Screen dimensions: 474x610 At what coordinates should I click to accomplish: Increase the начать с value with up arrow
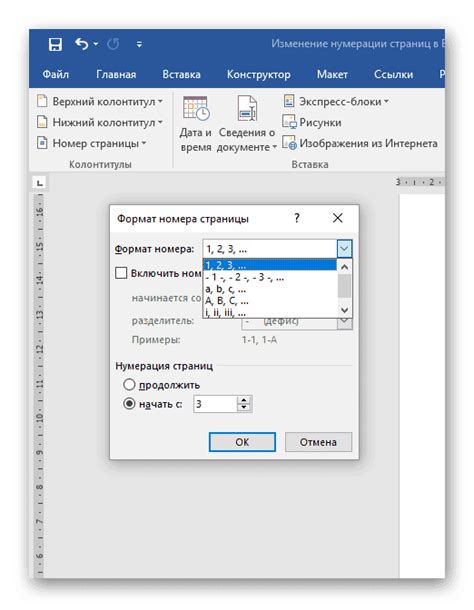(x=244, y=400)
